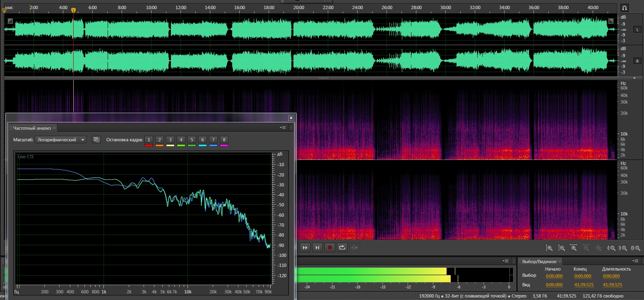Screen dimensions: 644x300
Task: Click the cyan swatch under freeze frame 6
Action: tap(202, 145)
